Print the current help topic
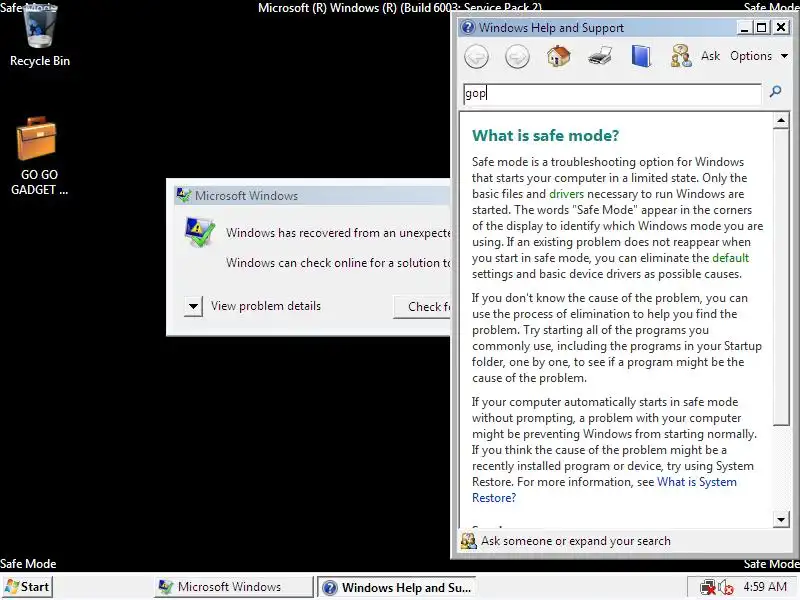 point(600,56)
